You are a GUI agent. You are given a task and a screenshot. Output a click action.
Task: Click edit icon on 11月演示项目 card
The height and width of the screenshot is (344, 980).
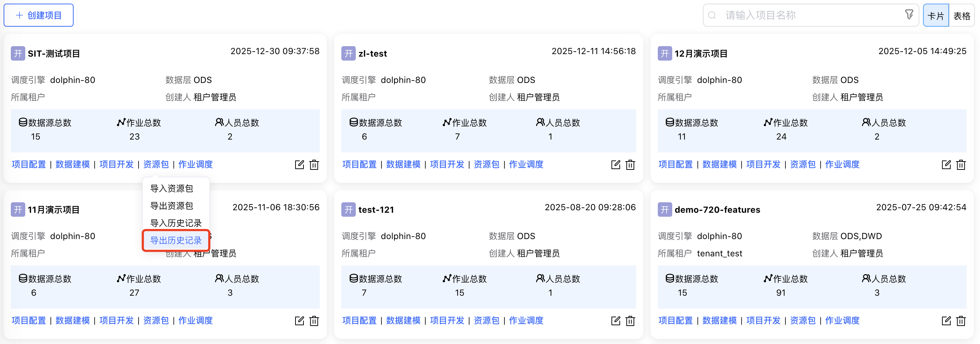pos(299,321)
